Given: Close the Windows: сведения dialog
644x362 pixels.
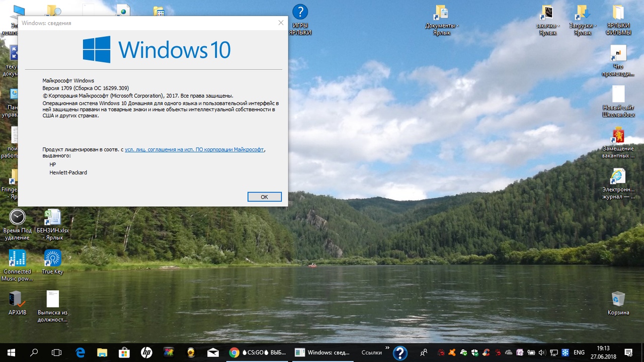Looking at the screenshot, I should coord(281,23).
